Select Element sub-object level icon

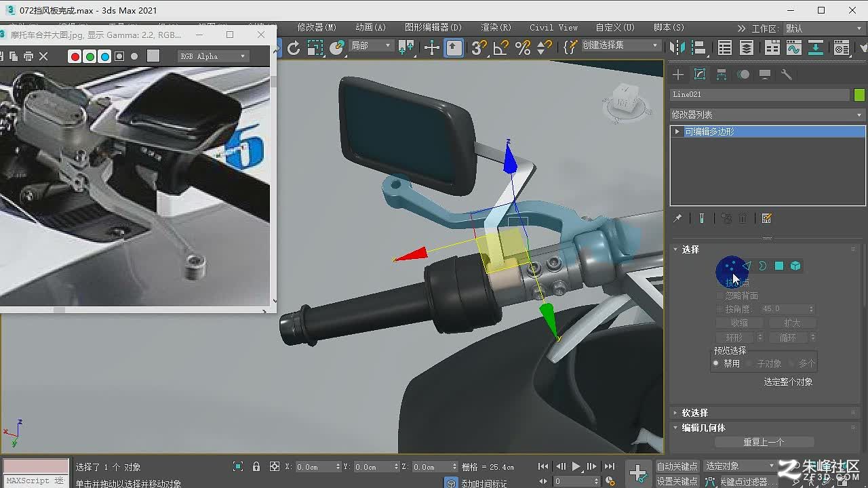(x=795, y=266)
